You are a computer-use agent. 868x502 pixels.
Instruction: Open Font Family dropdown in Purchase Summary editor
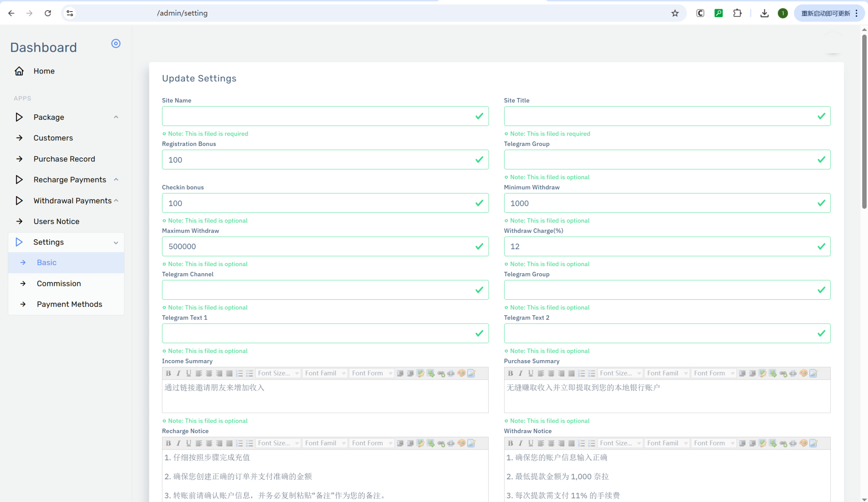click(x=667, y=373)
